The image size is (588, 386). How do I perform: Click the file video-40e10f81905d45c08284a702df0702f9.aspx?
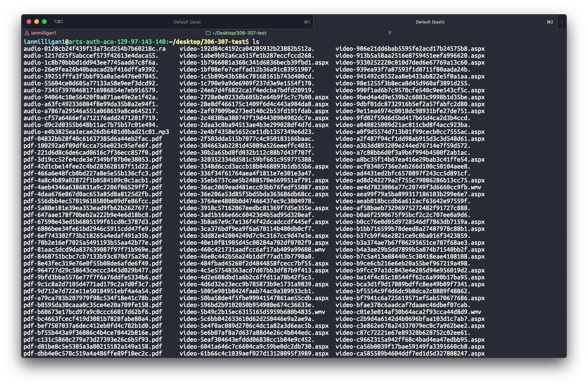[x=254, y=243]
